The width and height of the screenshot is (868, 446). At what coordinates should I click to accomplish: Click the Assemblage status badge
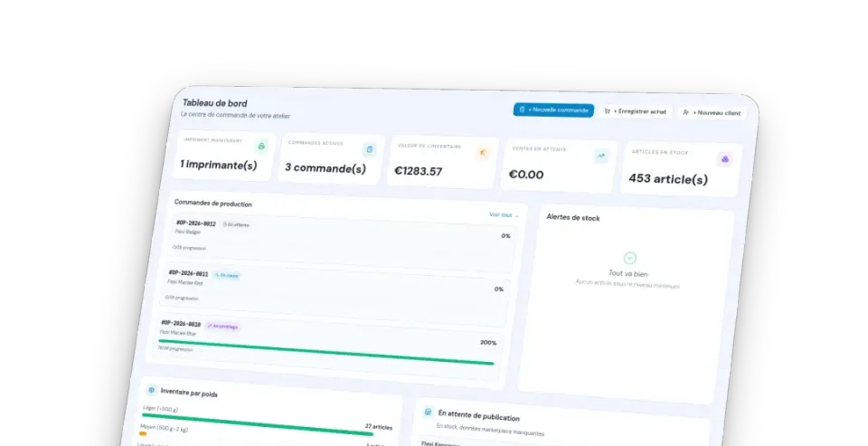tap(222, 327)
